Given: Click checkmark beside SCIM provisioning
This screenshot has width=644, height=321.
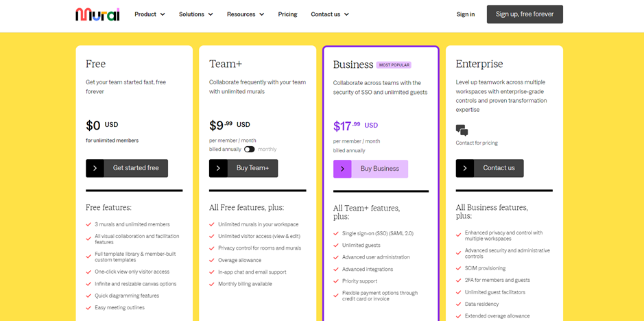Looking at the screenshot, I should pyautogui.click(x=458, y=268).
